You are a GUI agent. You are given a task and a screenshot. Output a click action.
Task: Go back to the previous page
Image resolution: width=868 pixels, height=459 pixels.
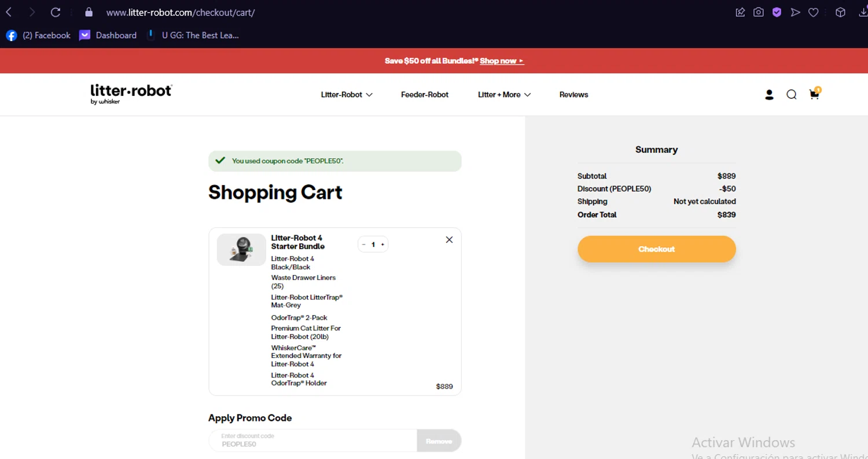(x=9, y=12)
